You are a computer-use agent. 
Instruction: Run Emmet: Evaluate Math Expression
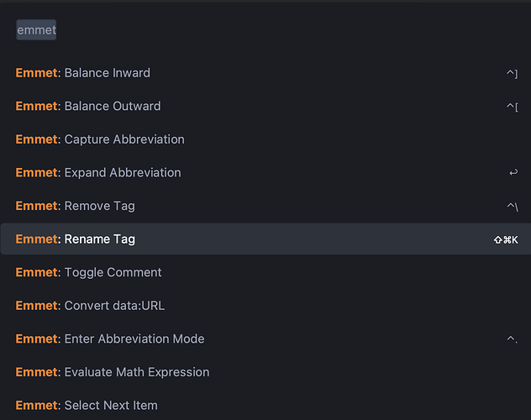[x=265, y=371]
